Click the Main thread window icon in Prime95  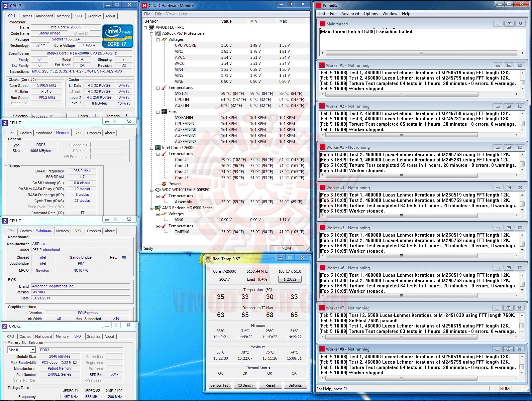coord(322,24)
